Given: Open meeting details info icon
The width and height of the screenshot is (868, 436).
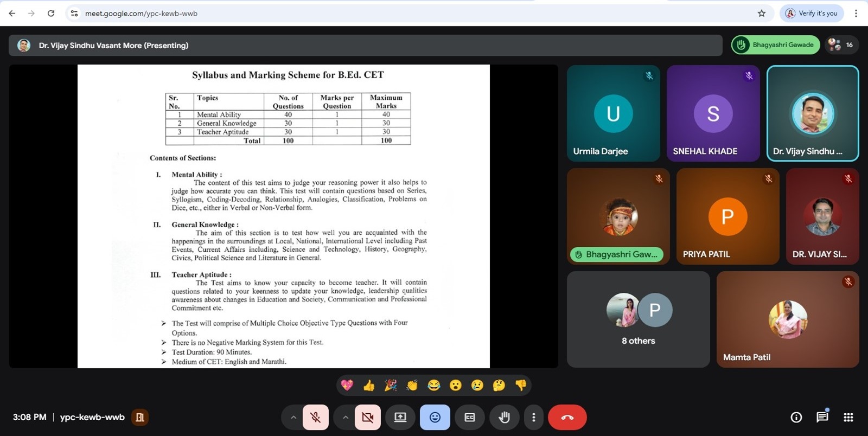Looking at the screenshot, I should [796, 417].
